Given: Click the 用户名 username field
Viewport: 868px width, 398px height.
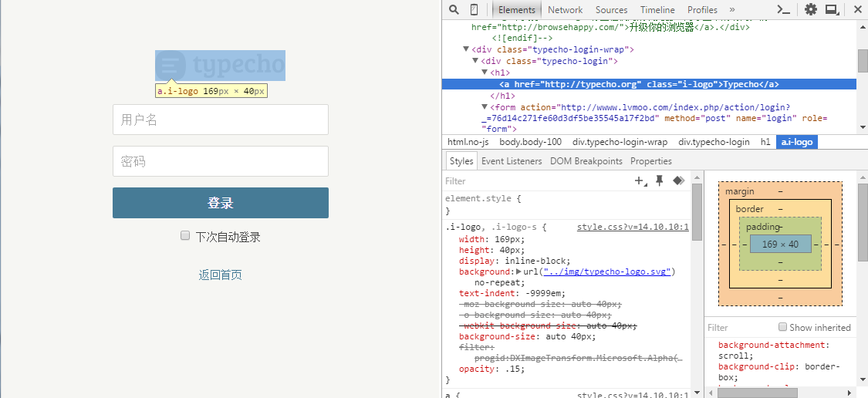Looking at the screenshot, I should 221,120.
